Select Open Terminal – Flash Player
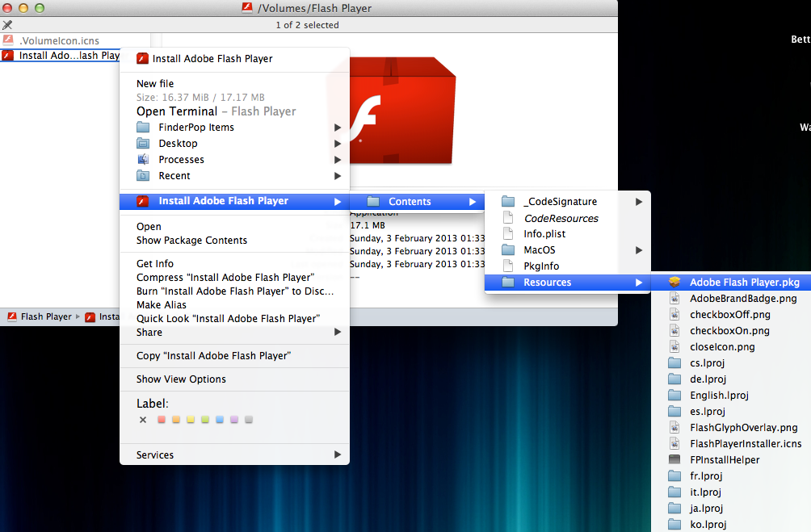The height and width of the screenshot is (532, 811). pos(216,111)
